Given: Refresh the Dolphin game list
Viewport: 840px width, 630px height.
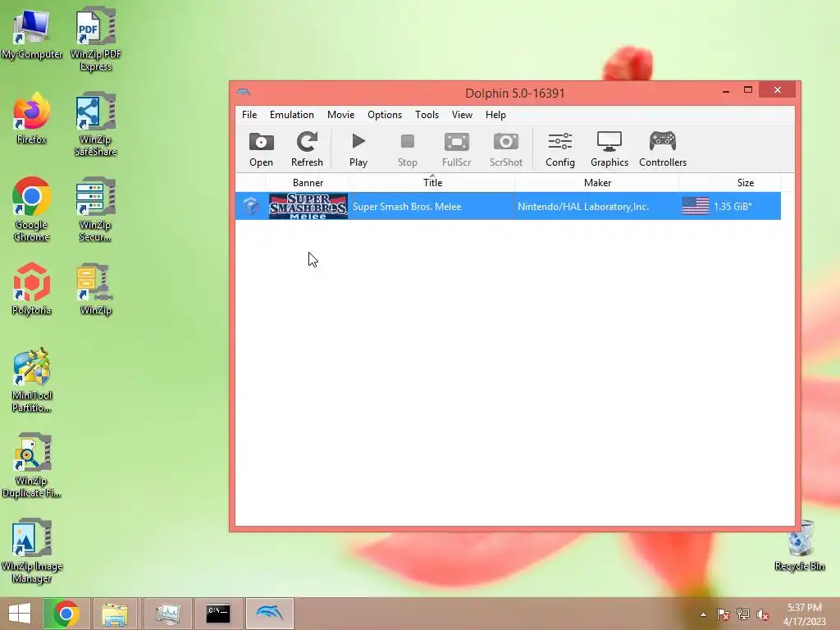Looking at the screenshot, I should coord(307,149).
